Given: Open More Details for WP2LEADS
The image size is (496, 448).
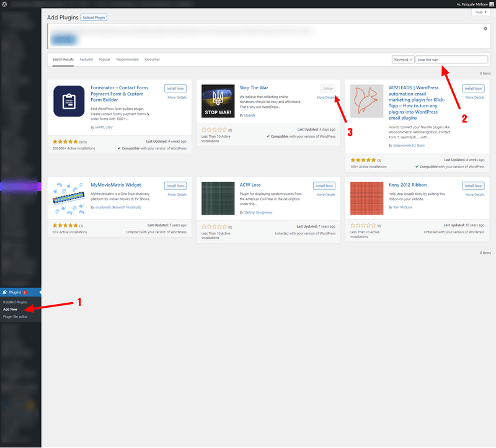Looking at the screenshot, I should pyautogui.click(x=475, y=97).
